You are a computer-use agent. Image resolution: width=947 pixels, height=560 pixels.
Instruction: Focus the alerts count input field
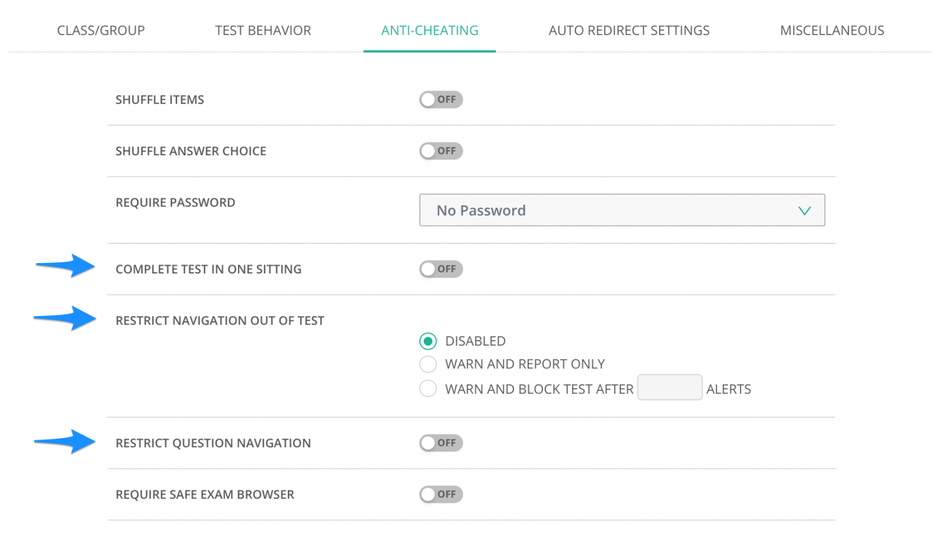pyautogui.click(x=670, y=388)
